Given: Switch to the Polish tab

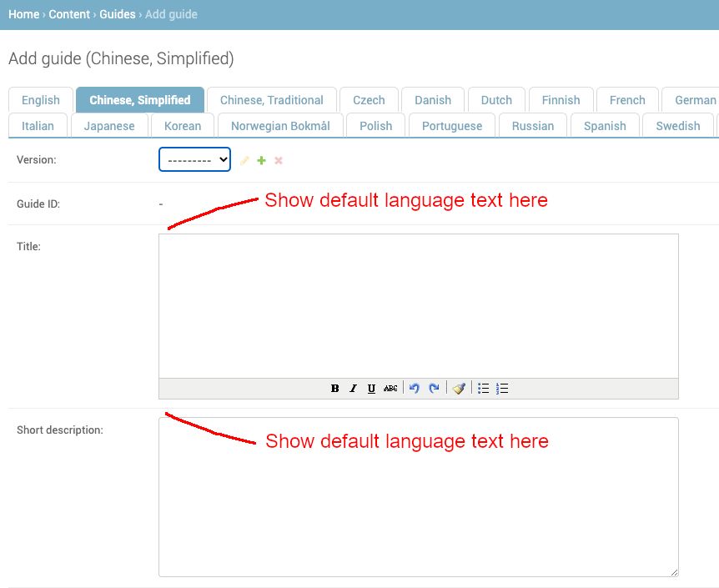Looking at the screenshot, I should coord(375,126).
